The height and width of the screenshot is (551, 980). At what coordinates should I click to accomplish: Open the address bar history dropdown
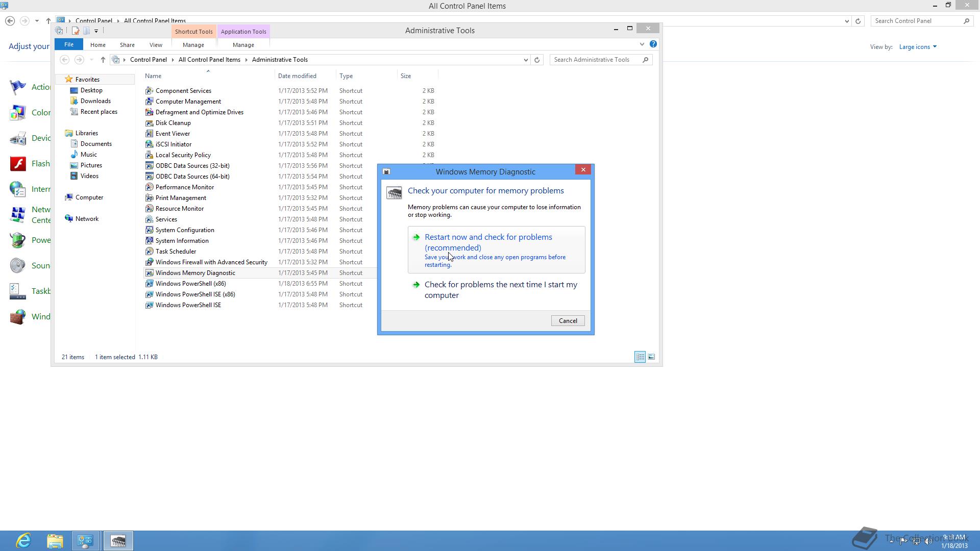point(526,60)
